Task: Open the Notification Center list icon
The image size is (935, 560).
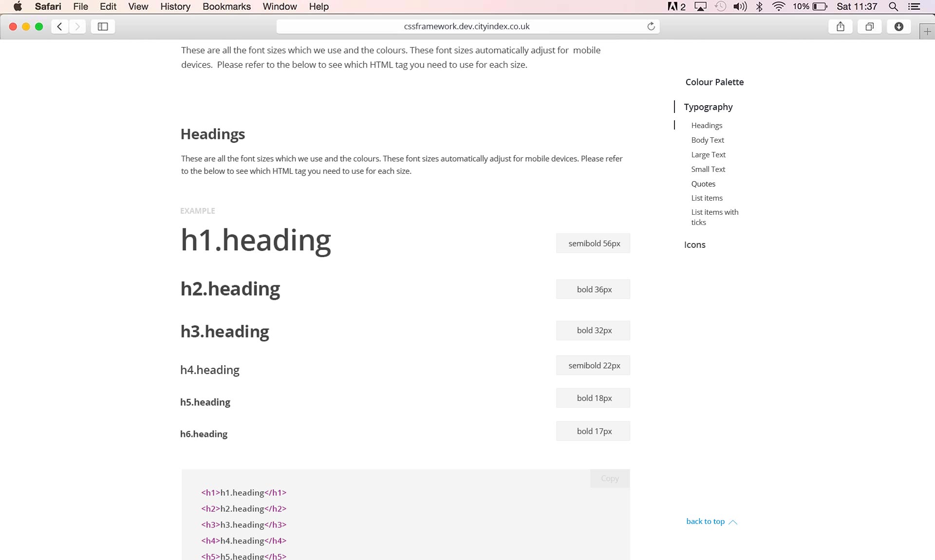Action: 914,6
